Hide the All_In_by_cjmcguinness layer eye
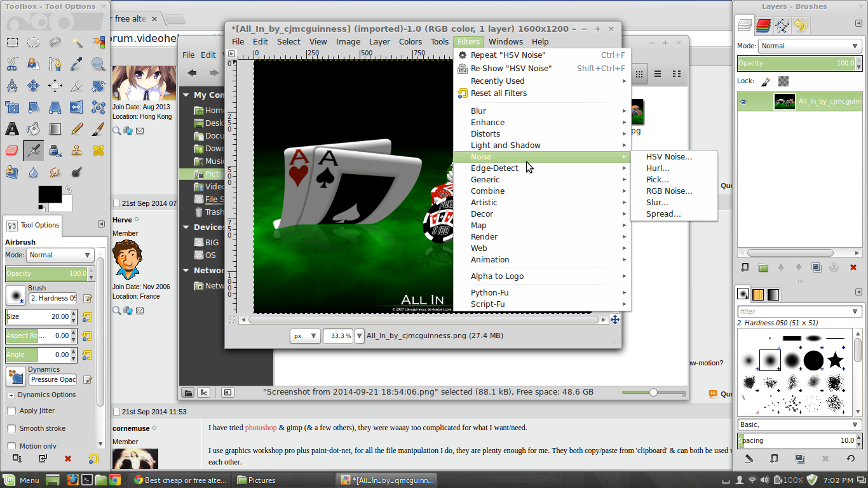868x488 pixels. click(x=744, y=102)
